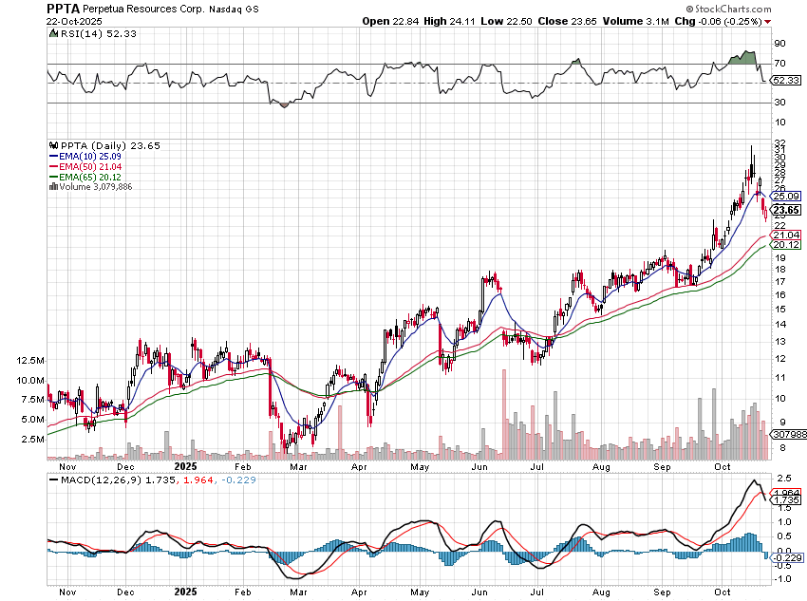The image size is (807, 601).
Task: Click the -1.0 label on MACD axis
Action: [782, 579]
